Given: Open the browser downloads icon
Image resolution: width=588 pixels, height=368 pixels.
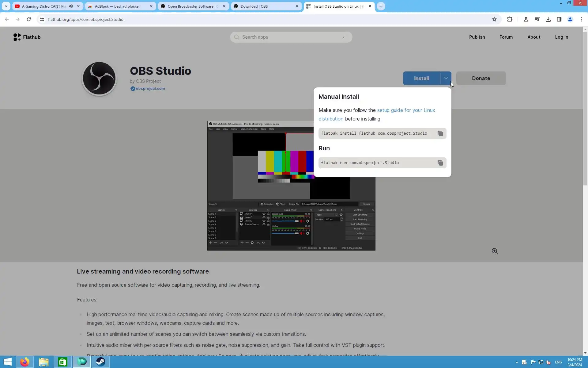Looking at the screenshot, I should pyautogui.click(x=548, y=19).
